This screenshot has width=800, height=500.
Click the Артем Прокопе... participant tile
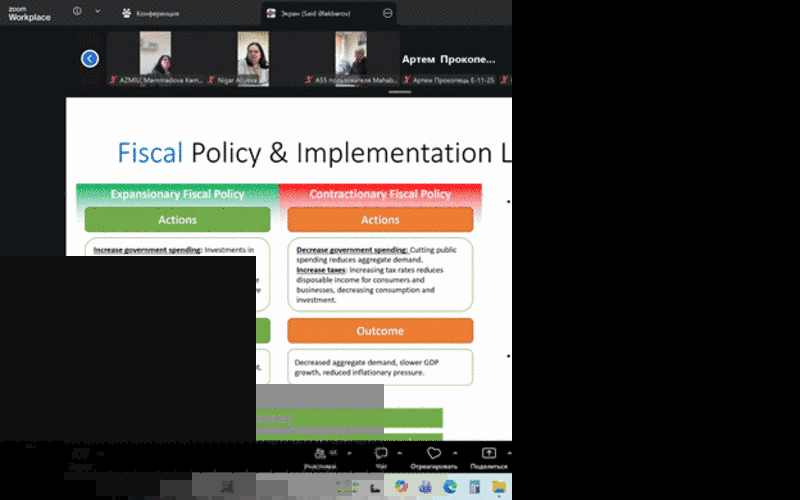448,59
